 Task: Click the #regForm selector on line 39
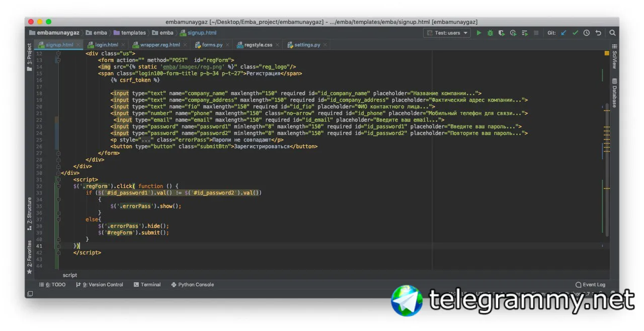click(119, 233)
